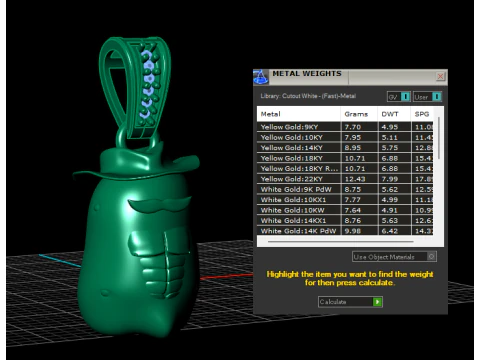
Task: Click the 12.43 grams value
Action: pos(355,179)
